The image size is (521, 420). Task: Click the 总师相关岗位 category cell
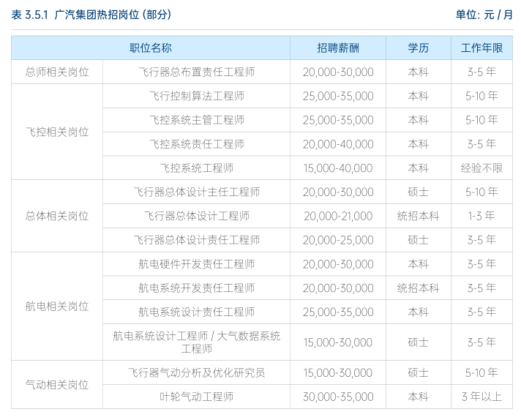tap(57, 72)
